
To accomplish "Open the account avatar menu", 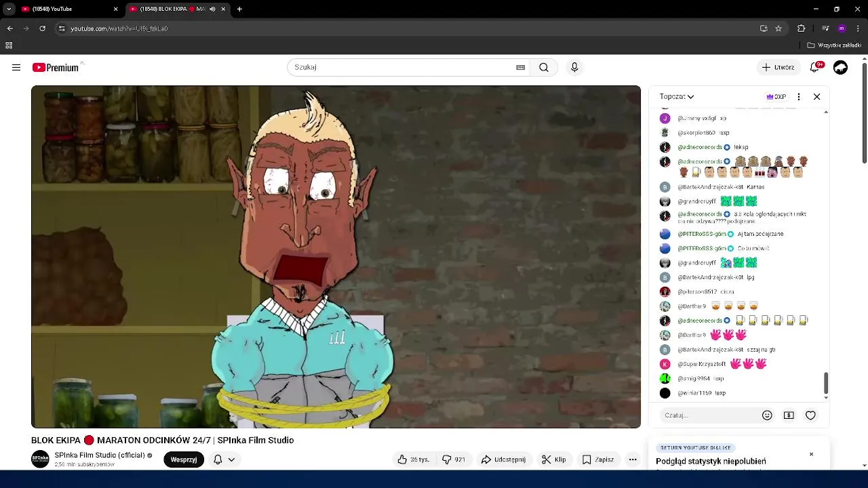I will point(840,67).
